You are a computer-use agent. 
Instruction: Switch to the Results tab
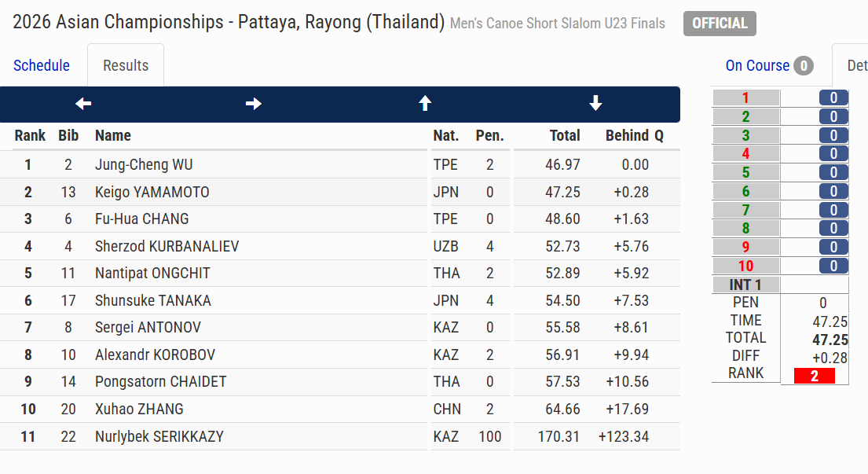[126, 65]
